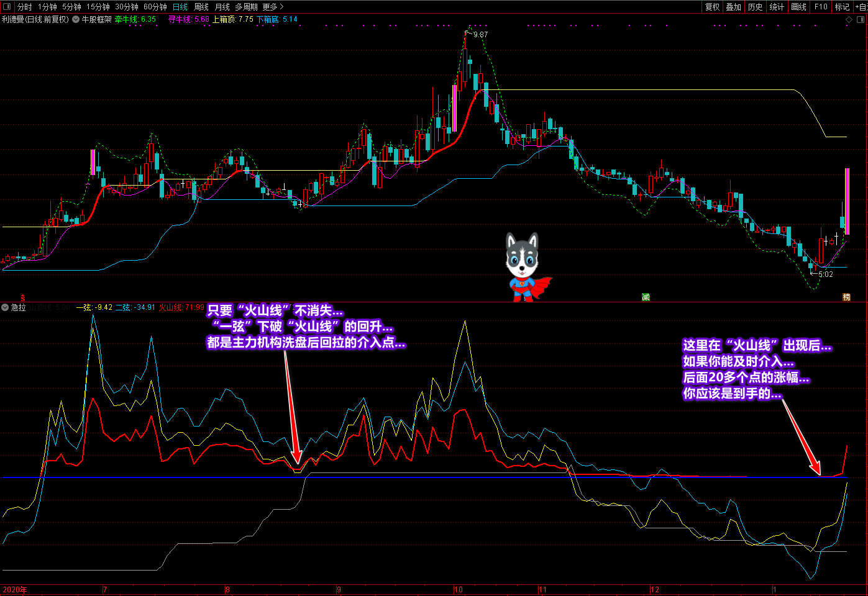This screenshot has width=868, height=596.
Task: Open the F10 company info
Action: point(821,7)
